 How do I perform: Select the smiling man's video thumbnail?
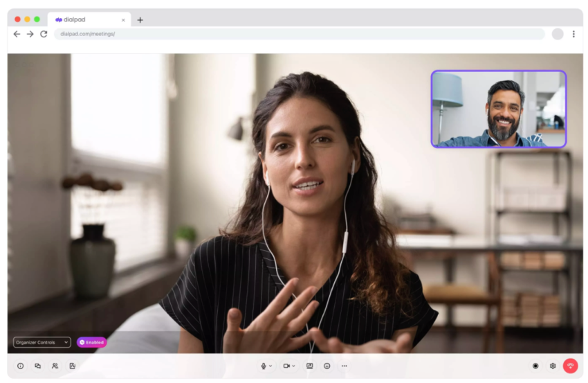(498, 109)
